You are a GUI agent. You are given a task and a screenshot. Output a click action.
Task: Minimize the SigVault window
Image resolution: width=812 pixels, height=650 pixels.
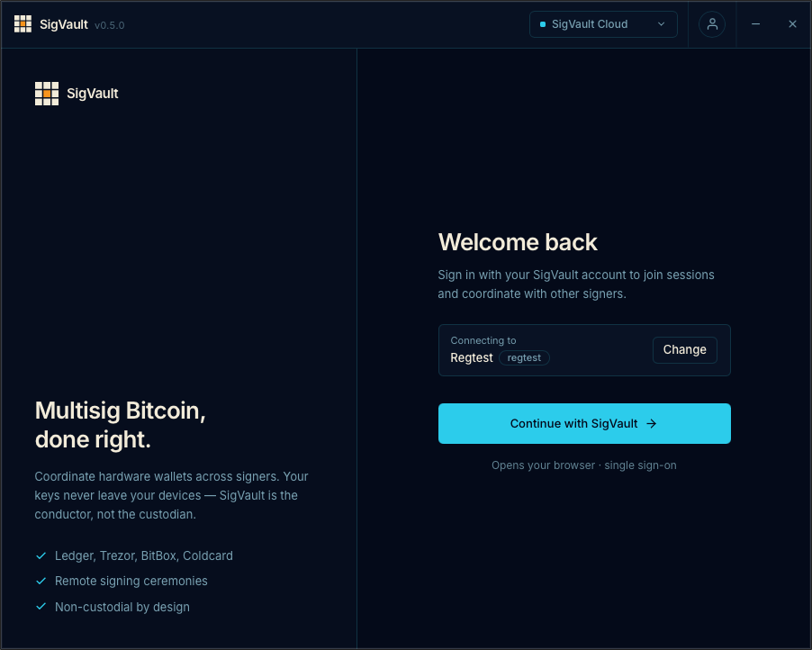tap(755, 24)
